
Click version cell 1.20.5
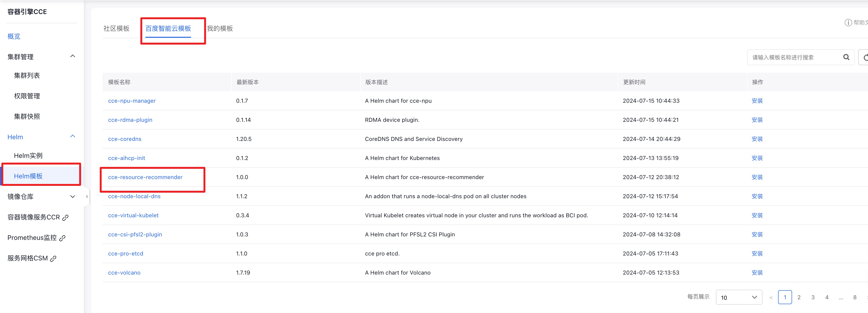pos(244,139)
